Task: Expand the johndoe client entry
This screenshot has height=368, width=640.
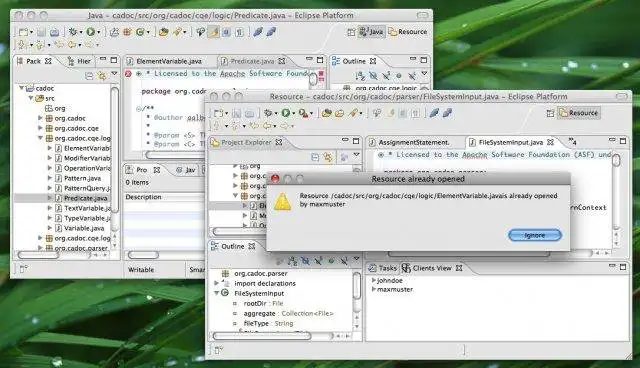Action: tap(373, 280)
